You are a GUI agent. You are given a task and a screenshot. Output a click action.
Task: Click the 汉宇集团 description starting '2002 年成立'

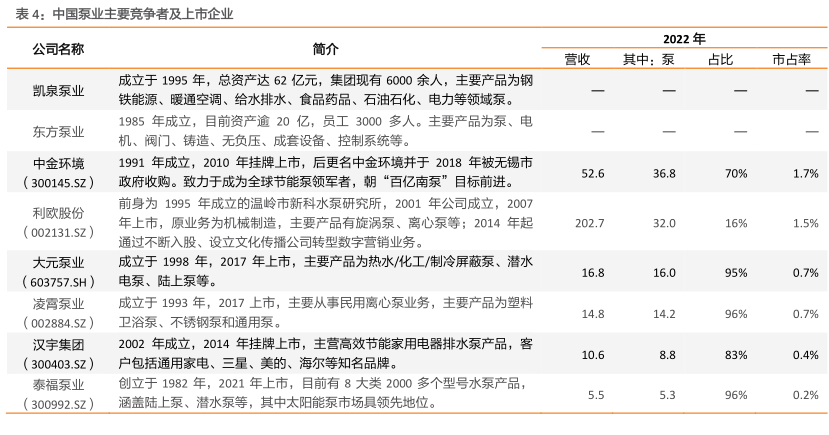(x=325, y=354)
